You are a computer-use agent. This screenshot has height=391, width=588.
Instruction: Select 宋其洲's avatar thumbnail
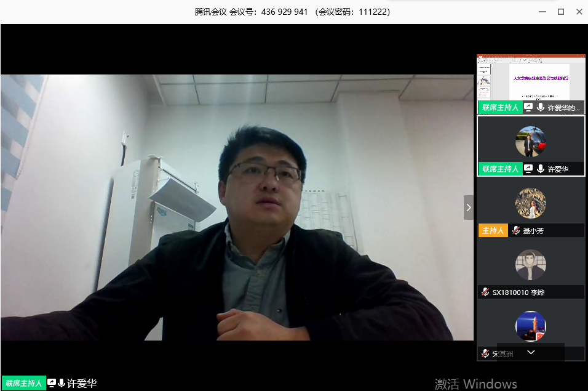[530, 326]
